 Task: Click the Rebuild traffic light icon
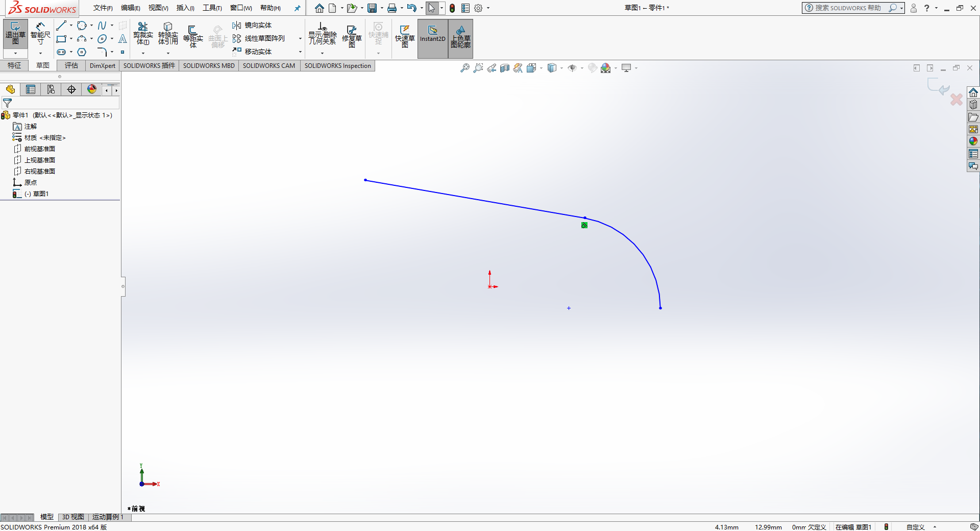452,8
